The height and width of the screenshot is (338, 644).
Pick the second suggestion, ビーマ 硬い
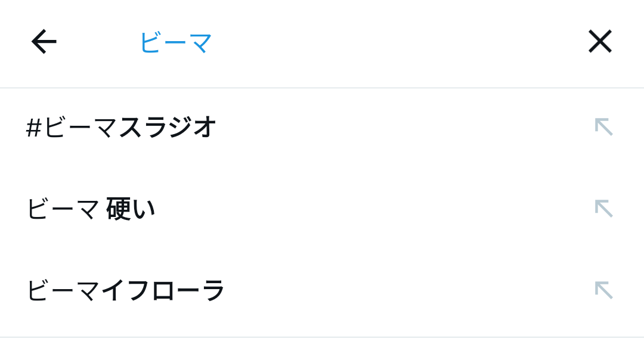[91, 209]
